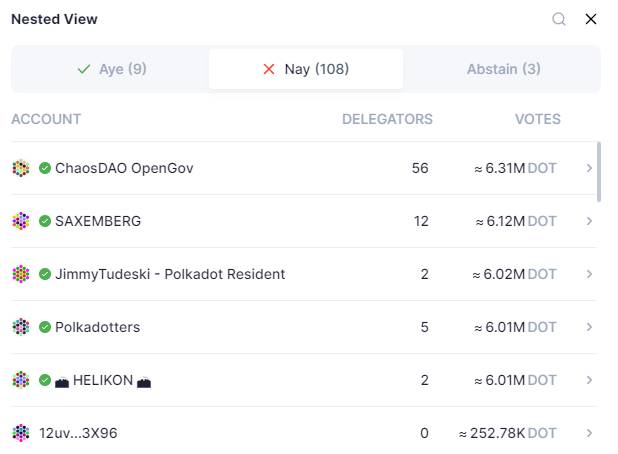618x454 pixels.
Task: Click the DELEGATORS column header
Action: point(387,119)
